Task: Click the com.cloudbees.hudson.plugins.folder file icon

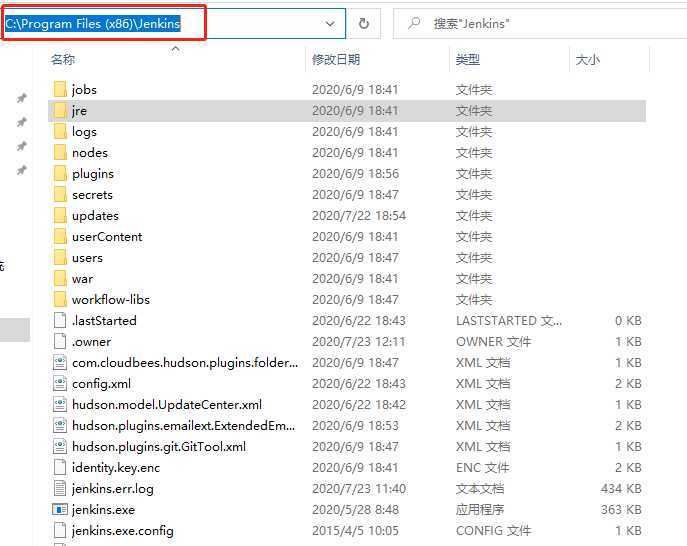Action: tap(60, 362)
